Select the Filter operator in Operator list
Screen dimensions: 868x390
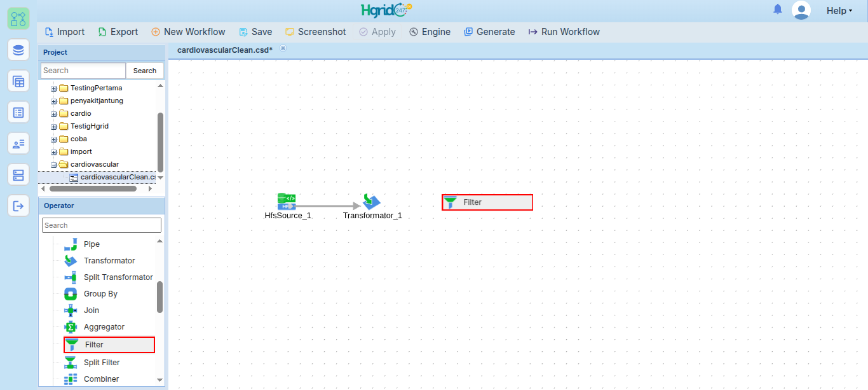109,345
